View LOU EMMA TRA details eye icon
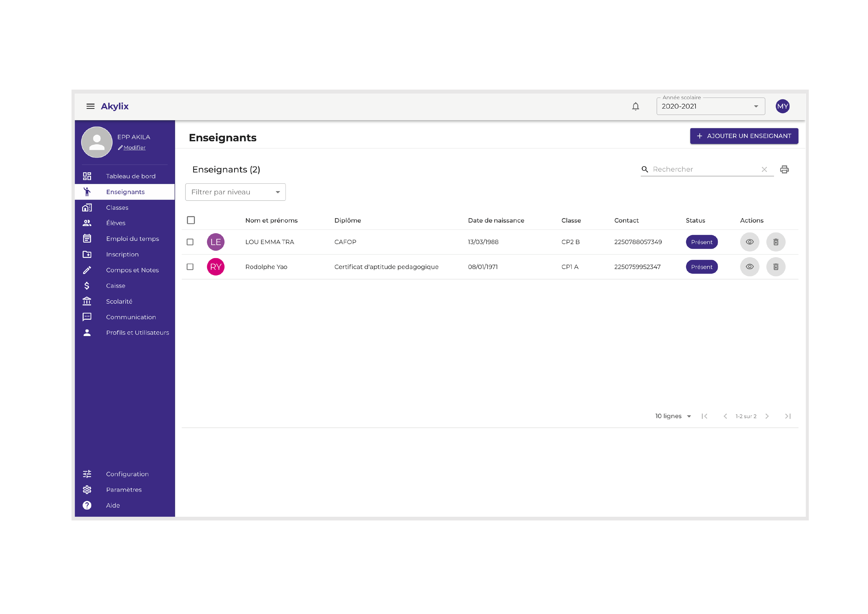 click(749, 242)
